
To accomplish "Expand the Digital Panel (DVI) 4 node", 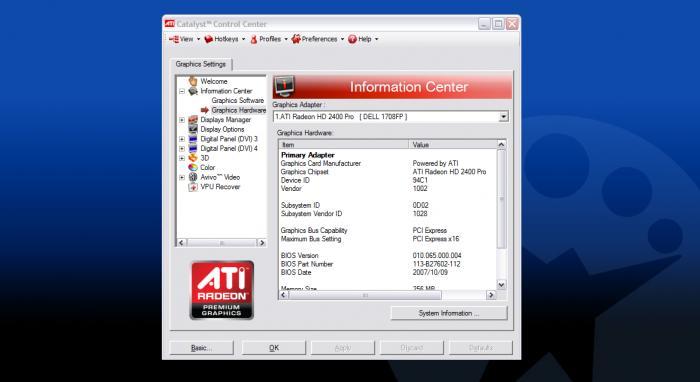I will 182,149.
